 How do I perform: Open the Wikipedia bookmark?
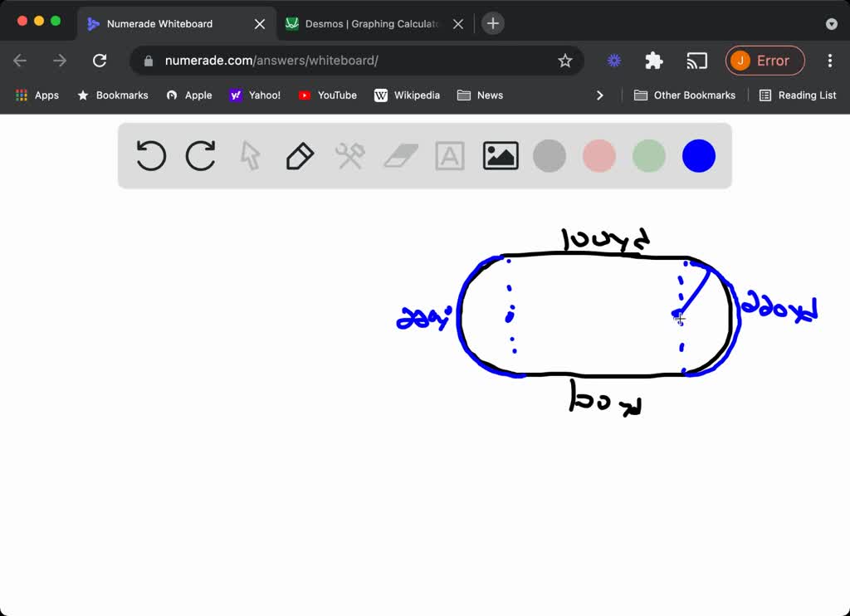(407, 95)
